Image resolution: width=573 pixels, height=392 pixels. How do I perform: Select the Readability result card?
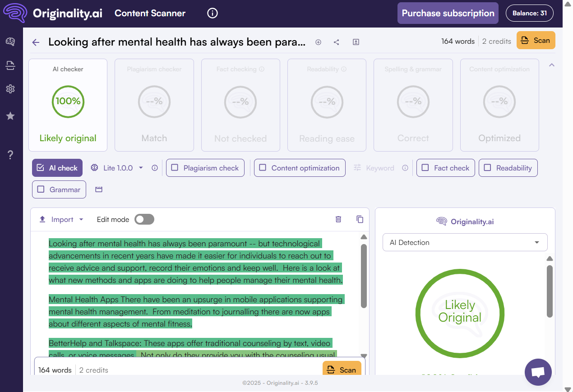click(327, 105)
